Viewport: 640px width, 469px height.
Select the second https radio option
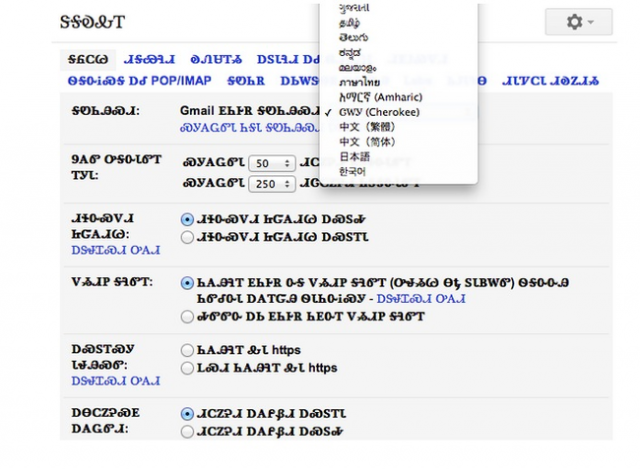(x=187, y=368)
